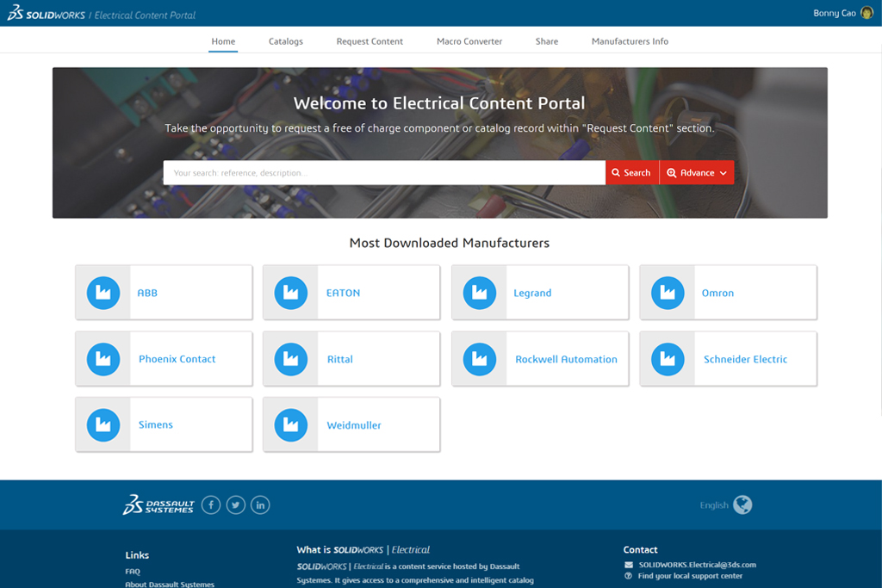Open the Rittal manufacturer link

[x=340, y=359]
